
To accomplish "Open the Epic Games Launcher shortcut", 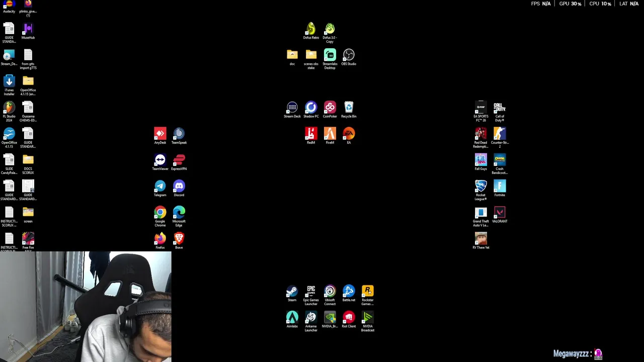I will (311, 295).
